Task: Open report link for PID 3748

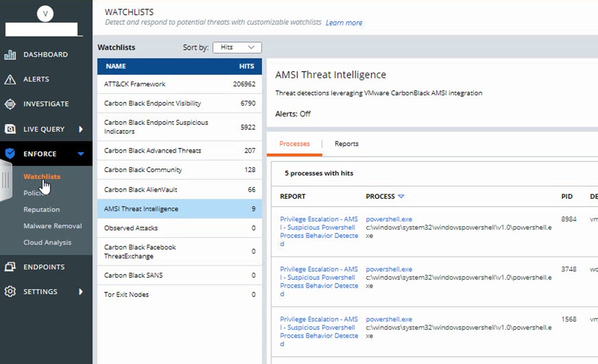Action: (319, 281)
